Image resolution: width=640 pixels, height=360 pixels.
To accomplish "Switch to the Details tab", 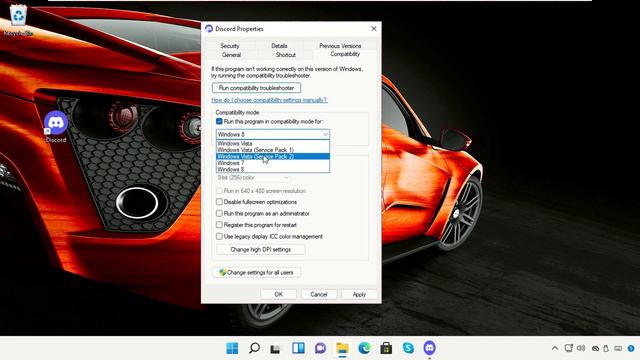I will (x=279, y=46).
